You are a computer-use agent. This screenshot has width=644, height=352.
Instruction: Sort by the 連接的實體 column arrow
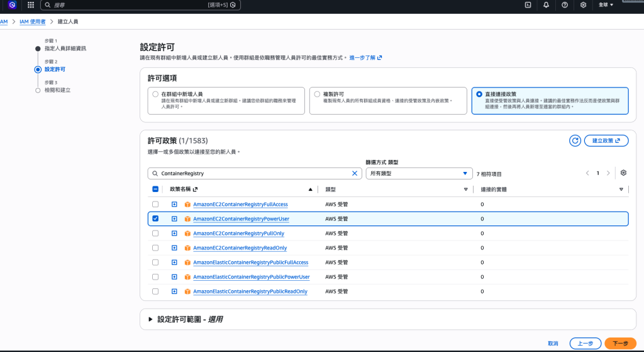pyautogui.click(x=621, y=190)
